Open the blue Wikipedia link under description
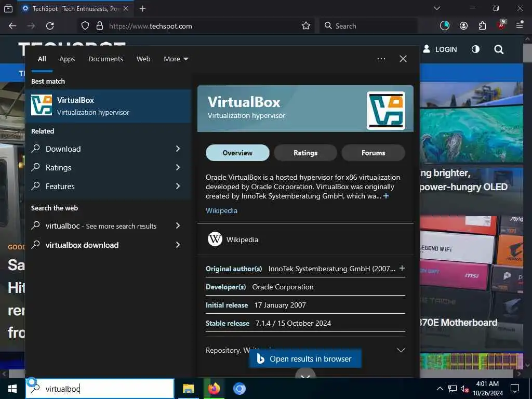Image resolution: width=532 pixels, height=399 pixels. (221, 210)
